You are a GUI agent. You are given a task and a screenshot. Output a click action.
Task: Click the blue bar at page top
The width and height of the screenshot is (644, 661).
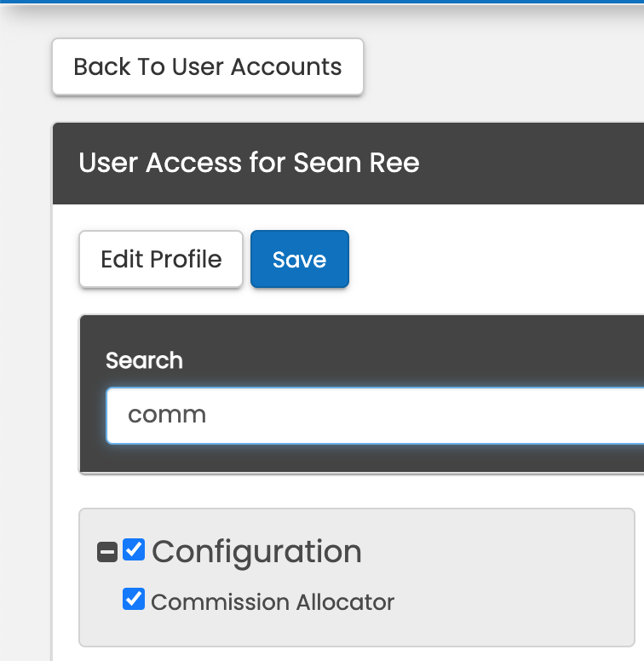pos(322,2)
